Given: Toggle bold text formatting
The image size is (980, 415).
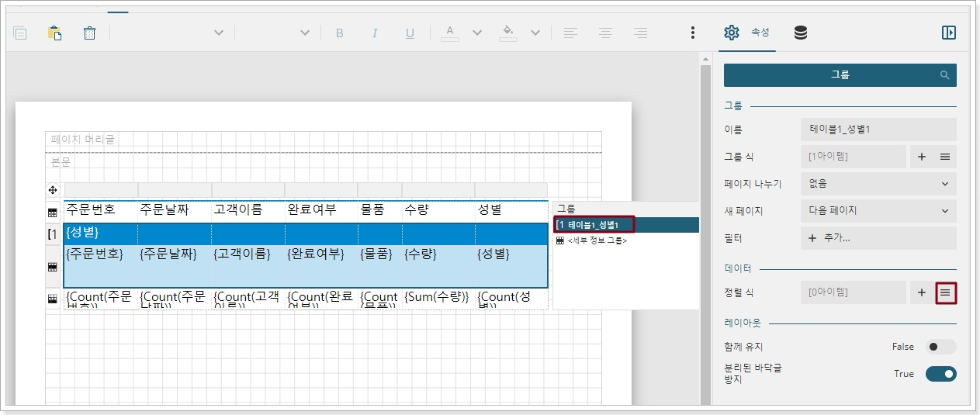Looking at the screenshot, I should click(x=339, y=33).
